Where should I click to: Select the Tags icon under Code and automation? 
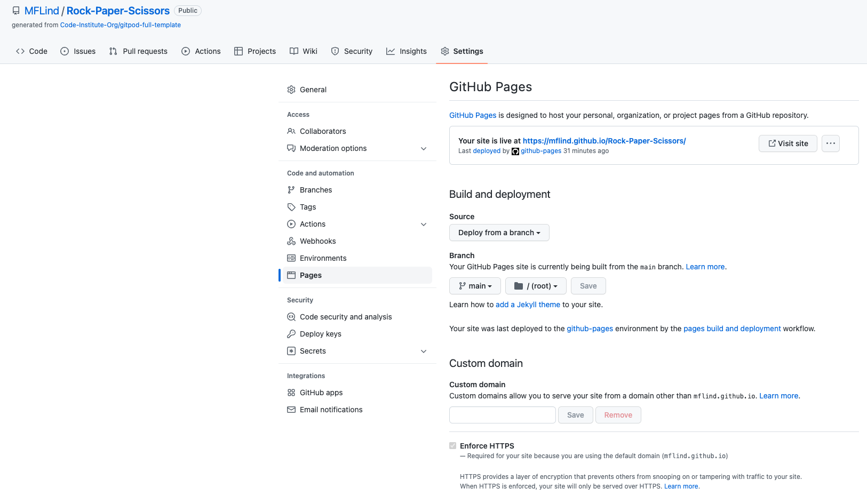[x=291, y=207]
